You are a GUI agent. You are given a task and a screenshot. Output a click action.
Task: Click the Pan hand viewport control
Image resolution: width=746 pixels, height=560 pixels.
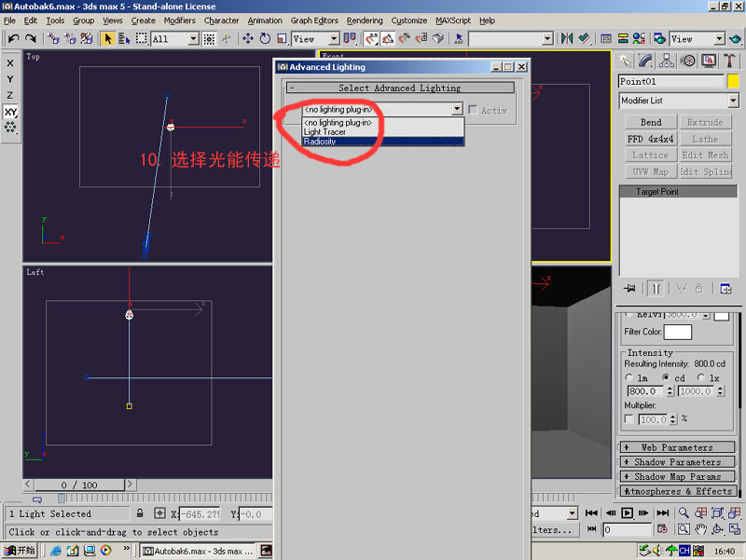coord(700,529)
